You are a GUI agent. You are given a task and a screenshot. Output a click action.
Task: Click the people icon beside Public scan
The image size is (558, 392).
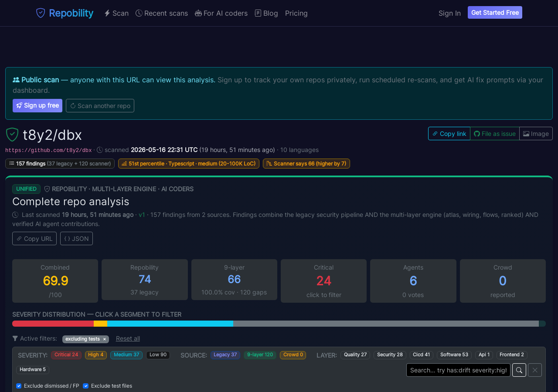pyautogui.click(x=16, y=80)
